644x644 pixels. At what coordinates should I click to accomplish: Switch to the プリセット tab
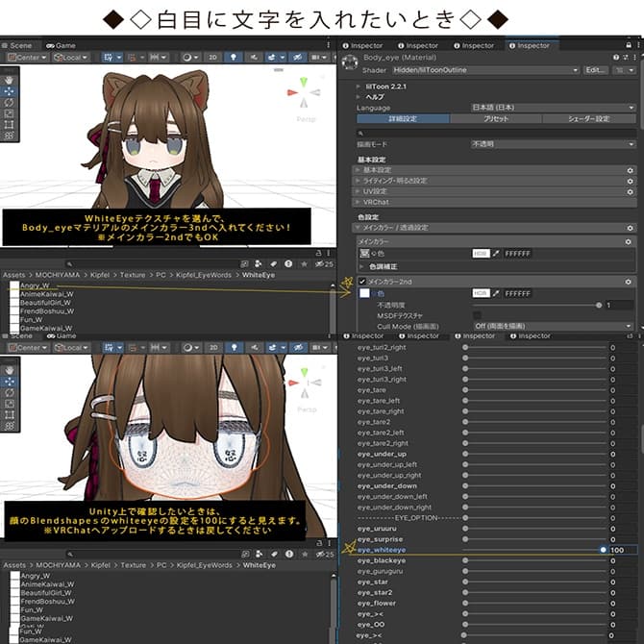coord(496,118)
